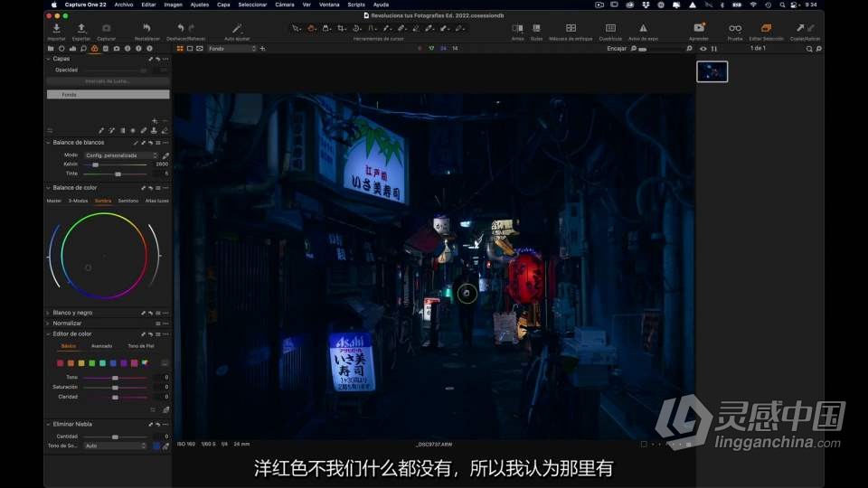Click the Capturar camera icon

tap(107, 28)
